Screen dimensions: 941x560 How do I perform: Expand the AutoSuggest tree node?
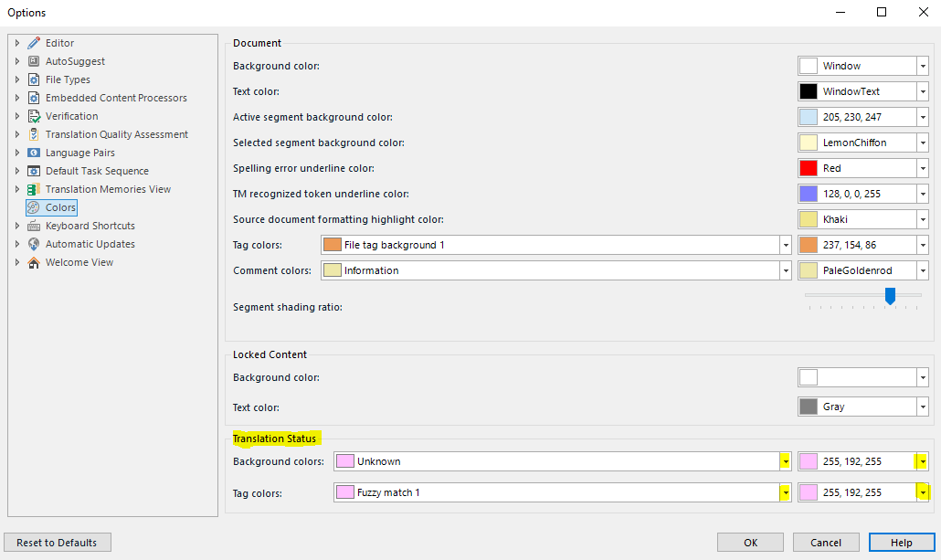[x=16, y=61]
